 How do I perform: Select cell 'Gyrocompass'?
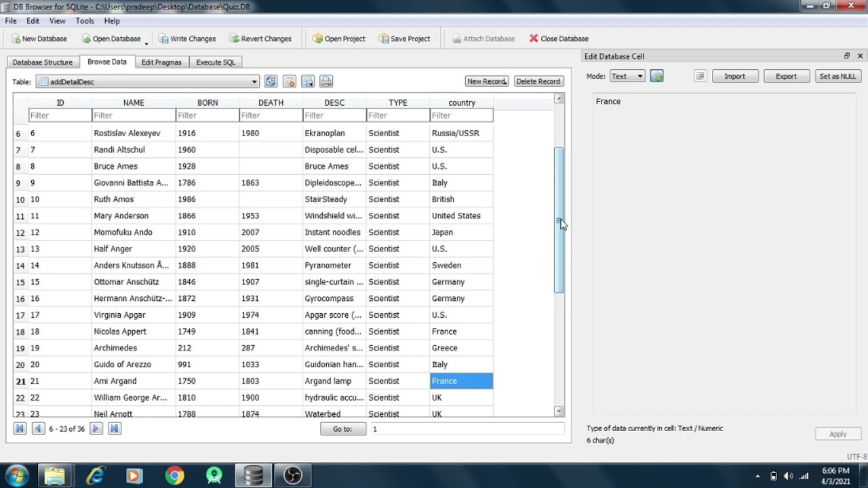click(x=334, y=298)
